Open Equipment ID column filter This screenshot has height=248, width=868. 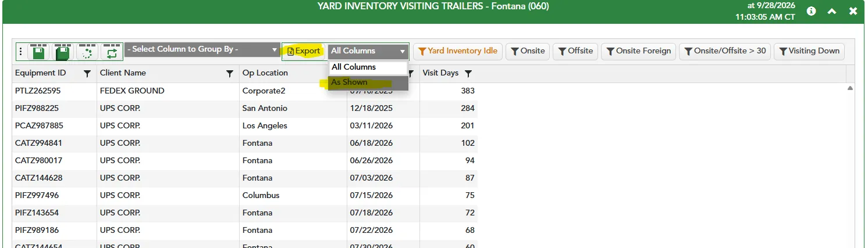(x=87, y=74)
